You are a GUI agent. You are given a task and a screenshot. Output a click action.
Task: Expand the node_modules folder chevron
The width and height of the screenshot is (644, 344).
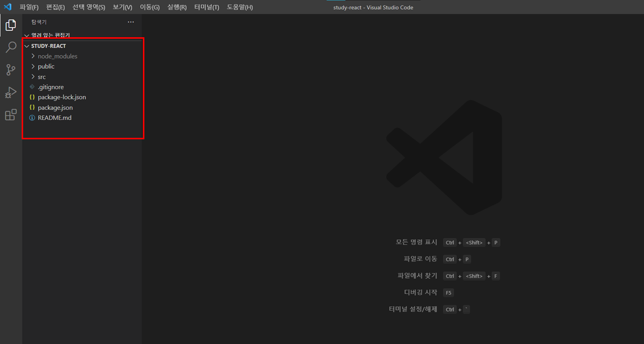(33, 56)
